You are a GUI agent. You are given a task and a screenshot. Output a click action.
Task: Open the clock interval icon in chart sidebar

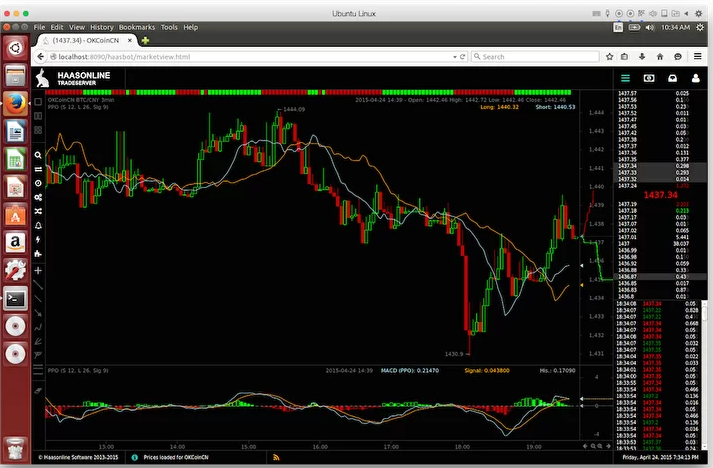(x=38, y=183)
